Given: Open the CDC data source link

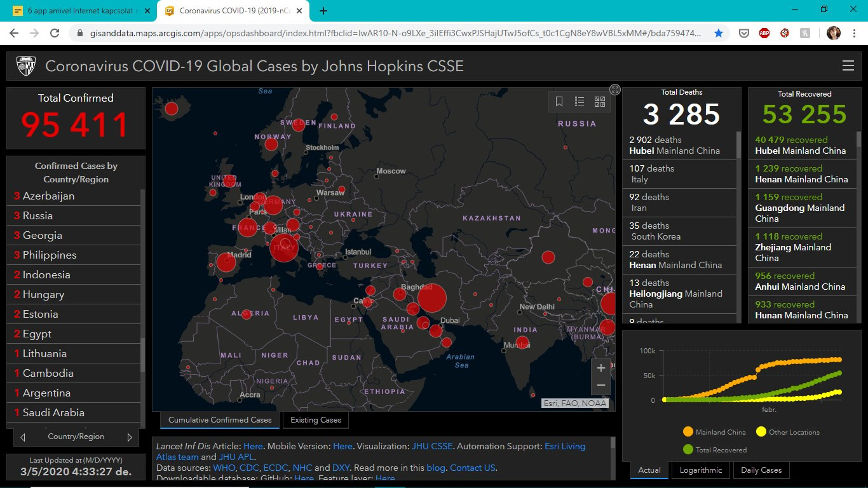Looking at the screenshot, I should click(x=250, y=468).
